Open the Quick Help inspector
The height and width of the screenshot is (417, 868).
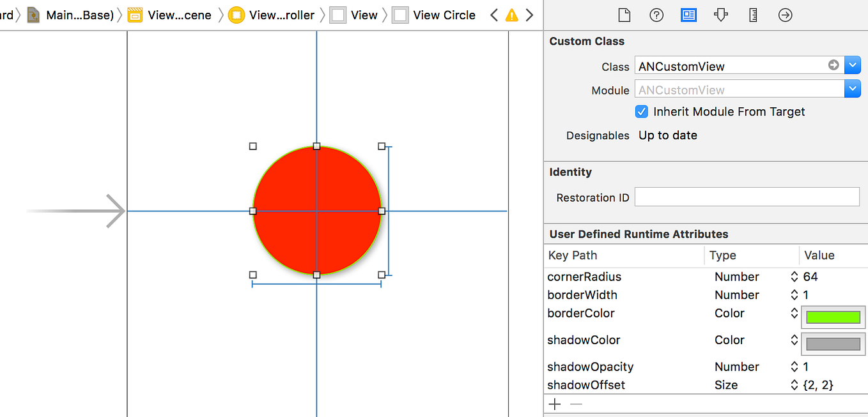click(x=656, y=15)
